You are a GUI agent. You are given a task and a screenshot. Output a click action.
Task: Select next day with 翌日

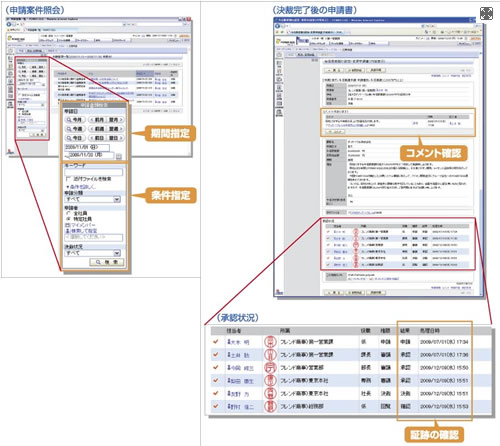(115, 138)
